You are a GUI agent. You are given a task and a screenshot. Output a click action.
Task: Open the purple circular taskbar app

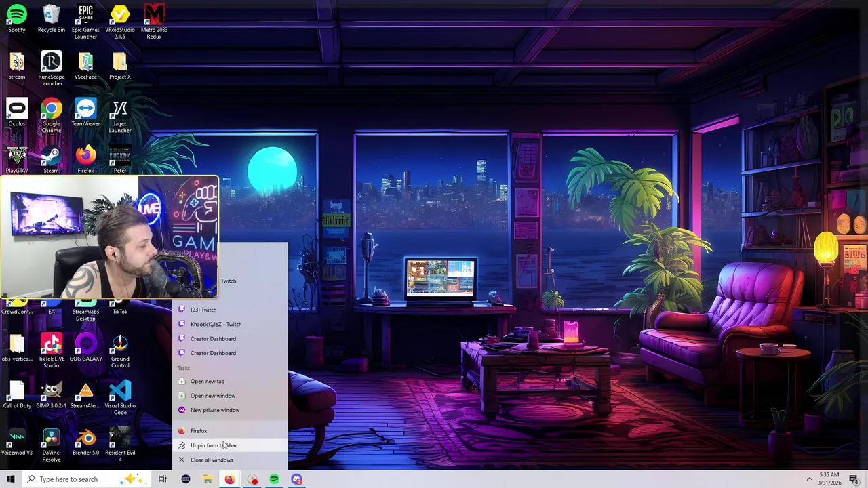point(296,479)
